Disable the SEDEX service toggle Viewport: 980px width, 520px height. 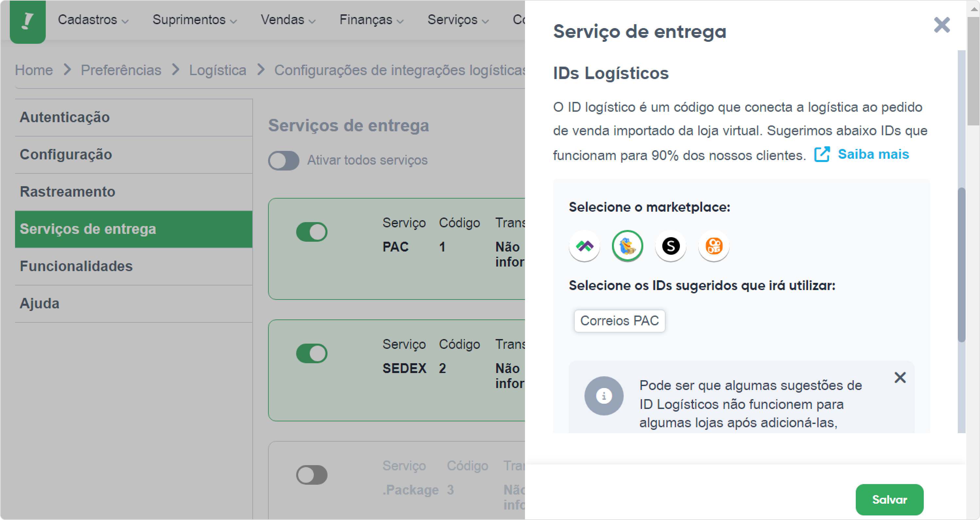tap(312, 353)
